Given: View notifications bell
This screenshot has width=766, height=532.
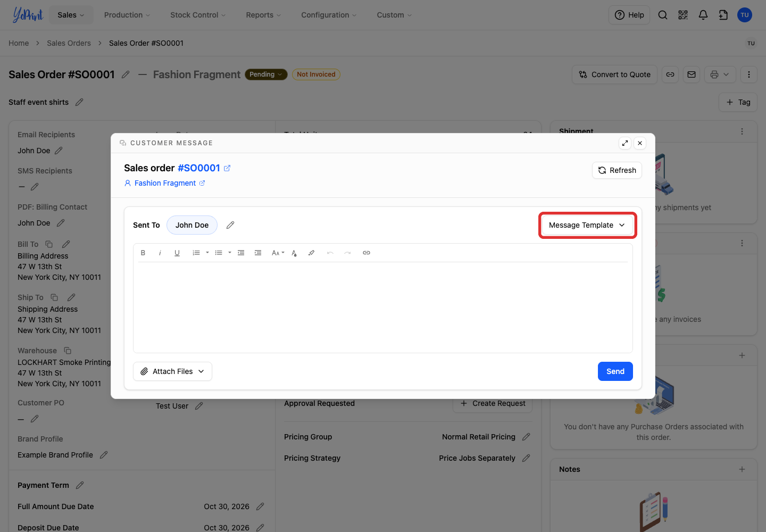Looking at the screenshot, I should (x=703, y=15).
